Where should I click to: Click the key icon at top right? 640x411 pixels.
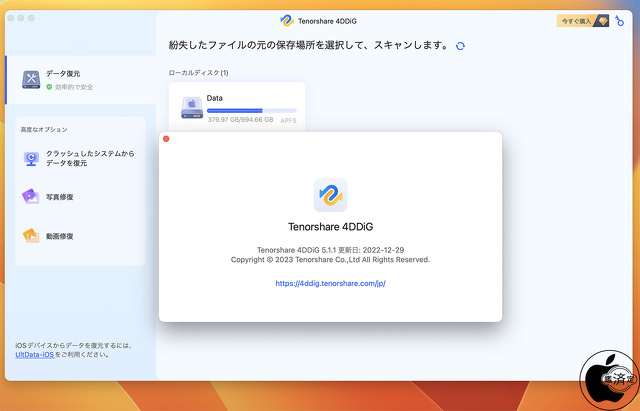point(620,21)
